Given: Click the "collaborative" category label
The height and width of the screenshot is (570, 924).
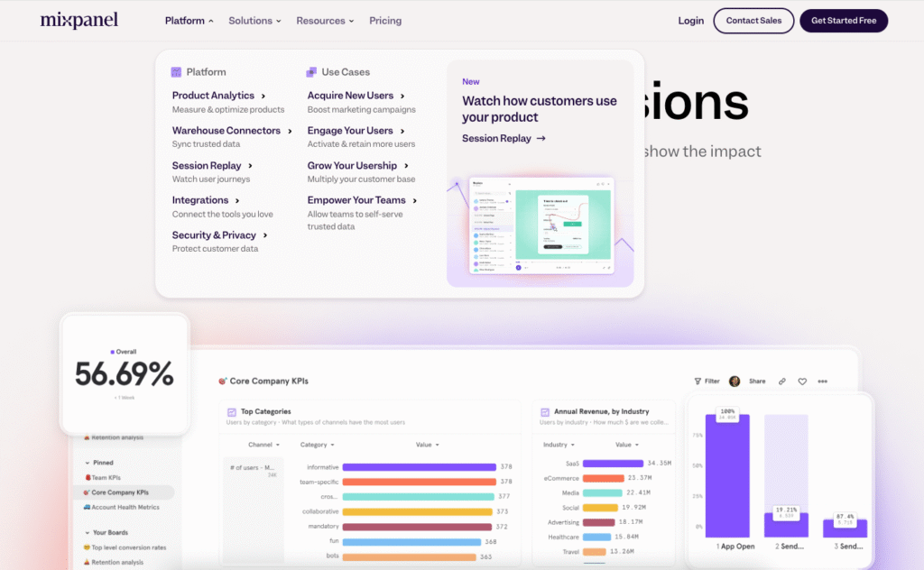Looking at the screenshot, I should [320, 511].
